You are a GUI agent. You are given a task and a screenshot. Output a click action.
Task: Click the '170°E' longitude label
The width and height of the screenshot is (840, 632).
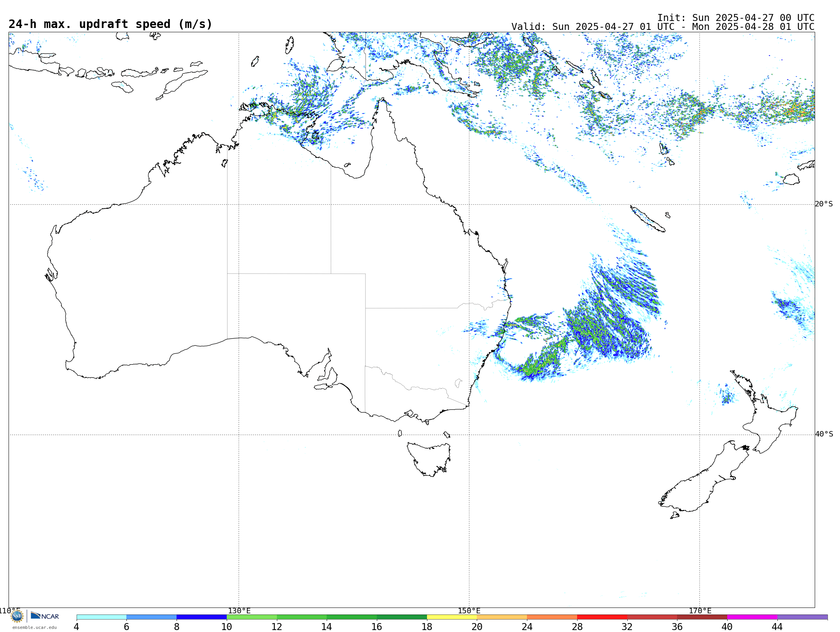coord(700,611)
